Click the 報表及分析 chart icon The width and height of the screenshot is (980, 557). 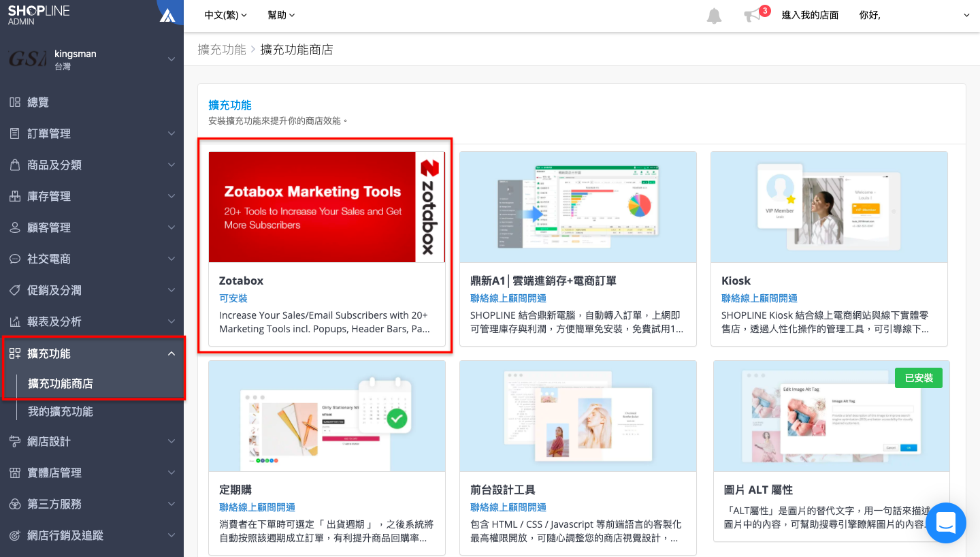click(14, 321)
